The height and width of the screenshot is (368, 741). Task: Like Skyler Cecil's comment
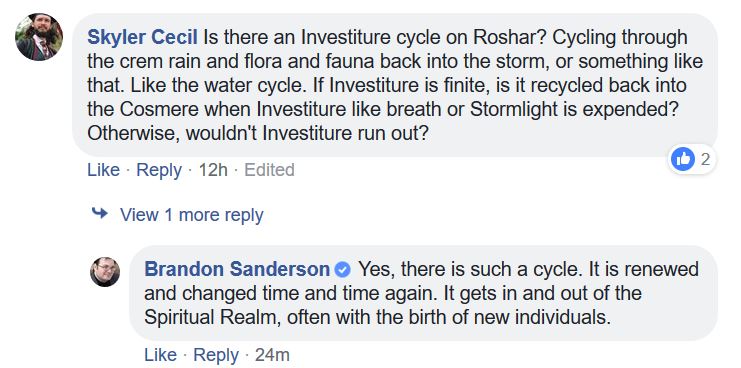pyautogui.click(x=103, y=170)
